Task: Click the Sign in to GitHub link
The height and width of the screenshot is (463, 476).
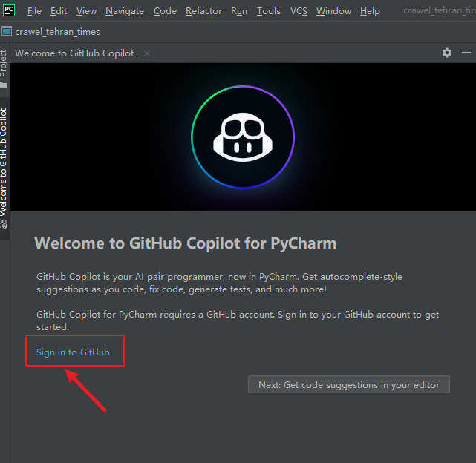Action: coord(73,352)
